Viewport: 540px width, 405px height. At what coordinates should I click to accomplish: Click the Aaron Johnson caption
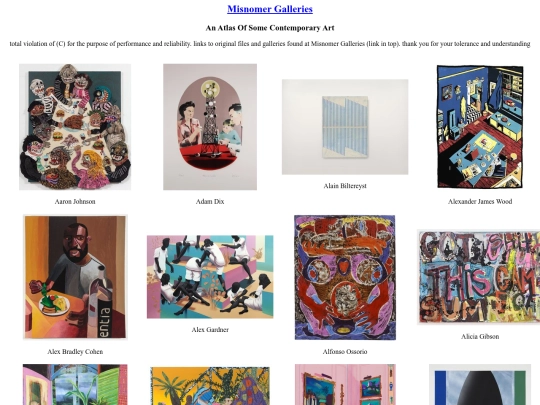[x=75, y=201]
